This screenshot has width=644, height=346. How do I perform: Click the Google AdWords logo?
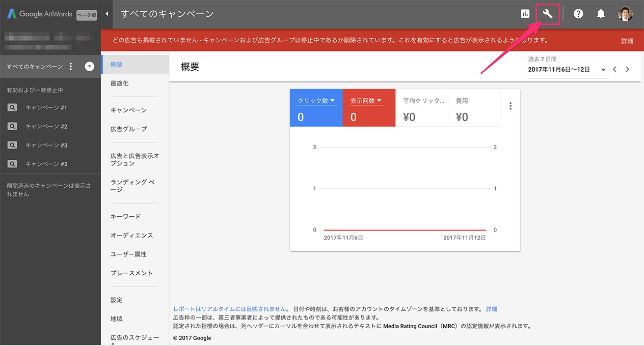click(x=38, y=14)
